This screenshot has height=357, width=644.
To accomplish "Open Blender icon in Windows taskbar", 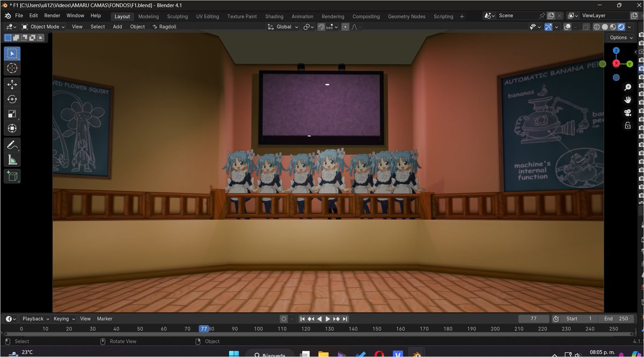I will coord(416,354).
